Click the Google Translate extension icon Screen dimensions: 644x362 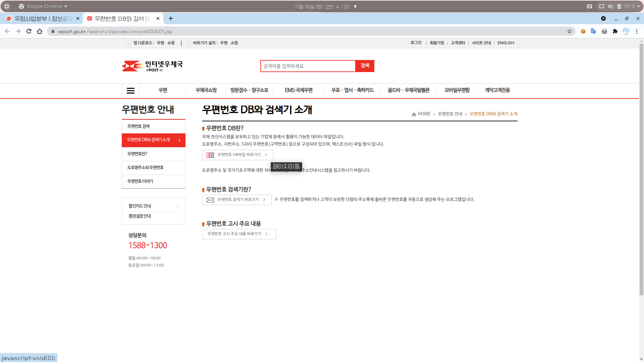click(593, 31)
